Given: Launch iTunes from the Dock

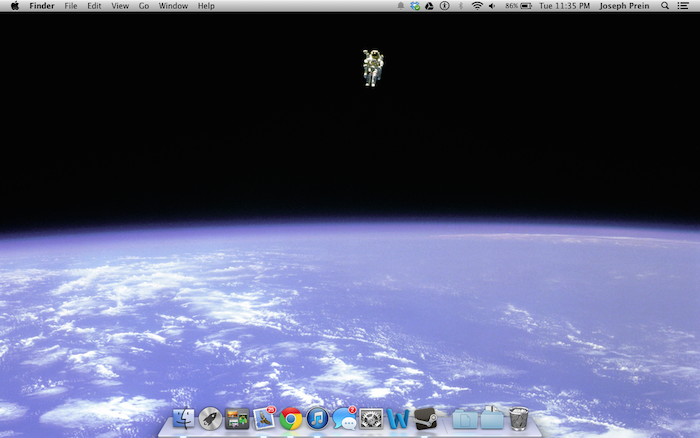Looking at the screenshot, I should [x=317, y=419].
